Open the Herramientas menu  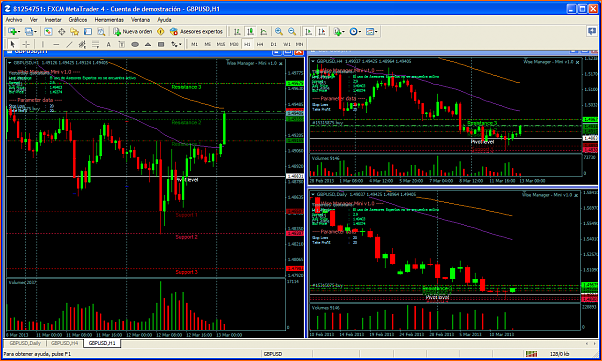(x=109, y=20)
